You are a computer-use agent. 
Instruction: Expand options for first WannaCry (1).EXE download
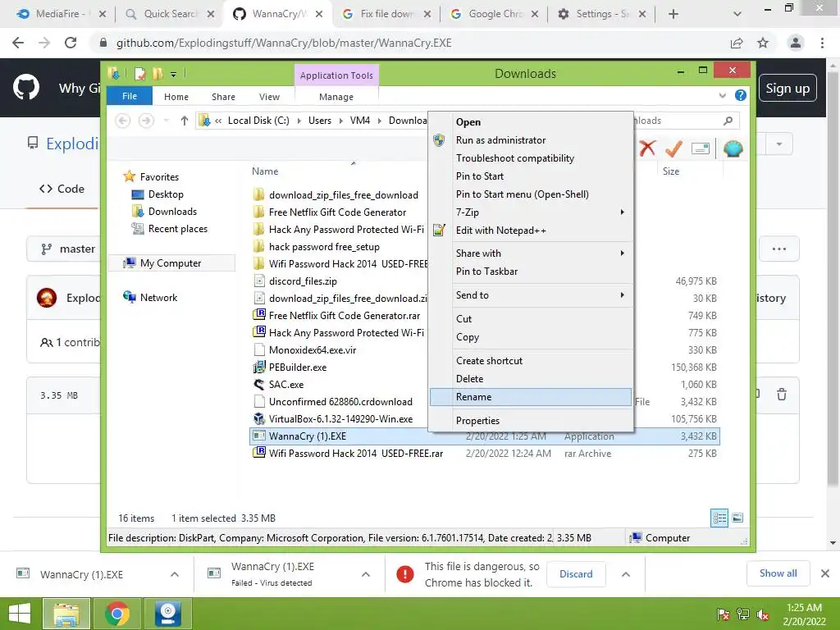coord(175,574)
